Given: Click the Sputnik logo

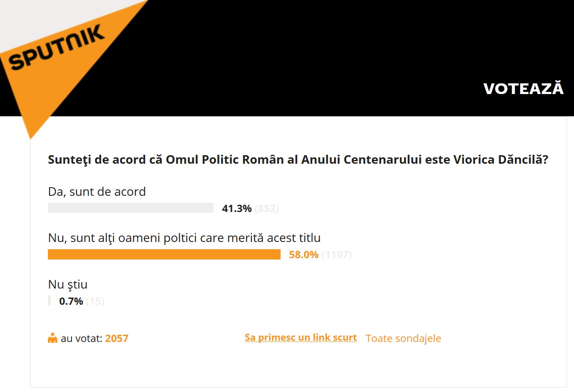Looking at the screenshot, I should click(x=56, y=47).
